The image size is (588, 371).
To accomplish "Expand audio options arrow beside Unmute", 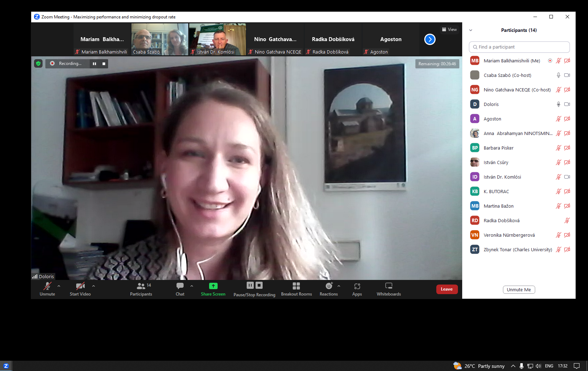I will [59, 286].
